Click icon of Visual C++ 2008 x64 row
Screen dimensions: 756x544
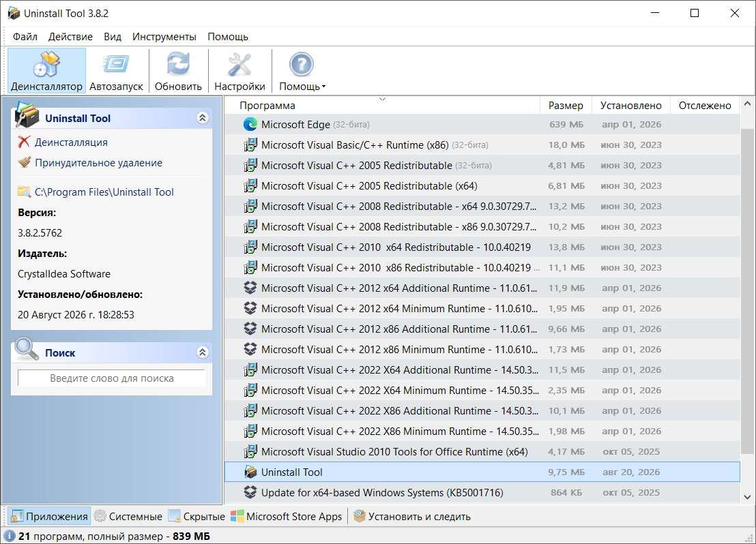(250, 207)
